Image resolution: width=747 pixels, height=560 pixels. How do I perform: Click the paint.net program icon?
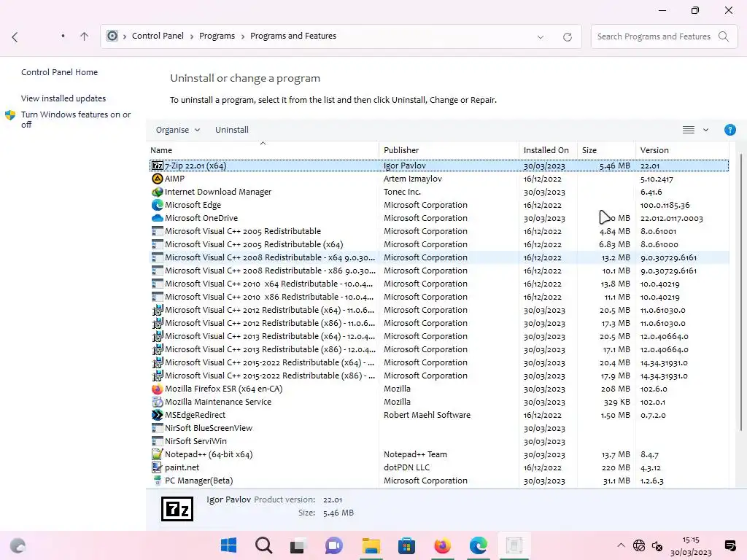point(158,467)
